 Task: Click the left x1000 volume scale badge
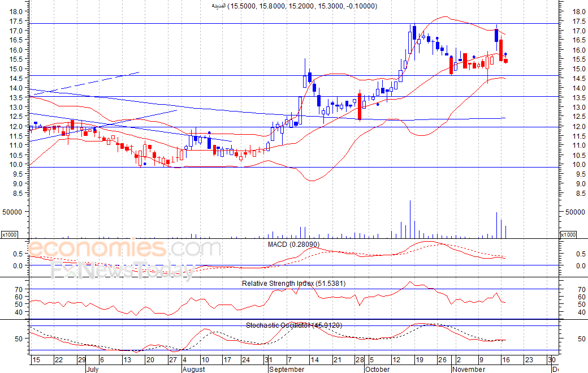tap(8, 234)
